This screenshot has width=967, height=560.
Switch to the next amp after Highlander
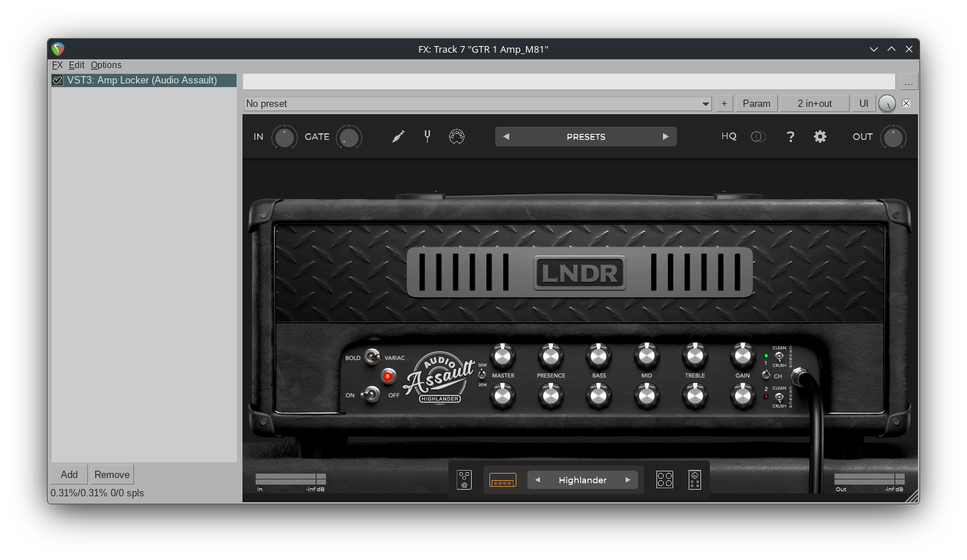[627, 480]
